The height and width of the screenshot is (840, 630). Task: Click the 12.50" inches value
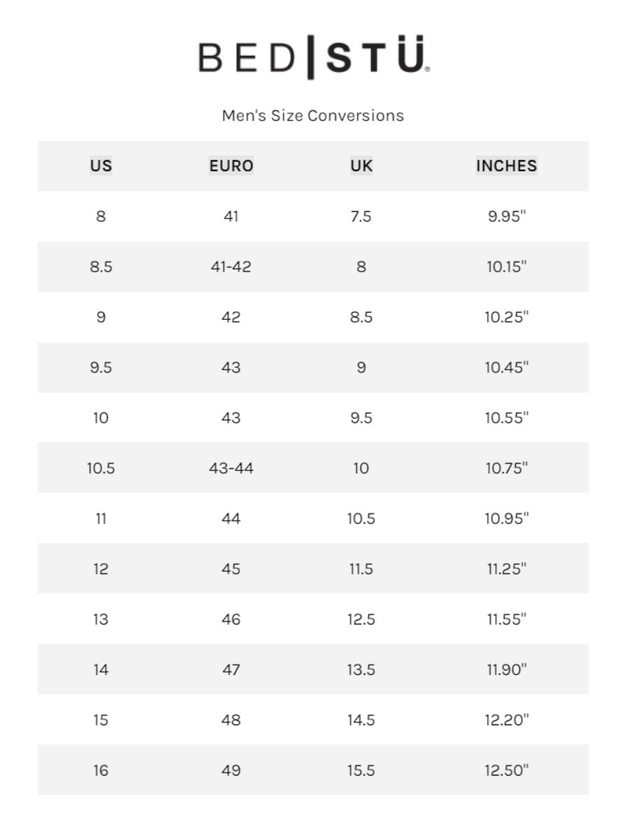[507, 771]
